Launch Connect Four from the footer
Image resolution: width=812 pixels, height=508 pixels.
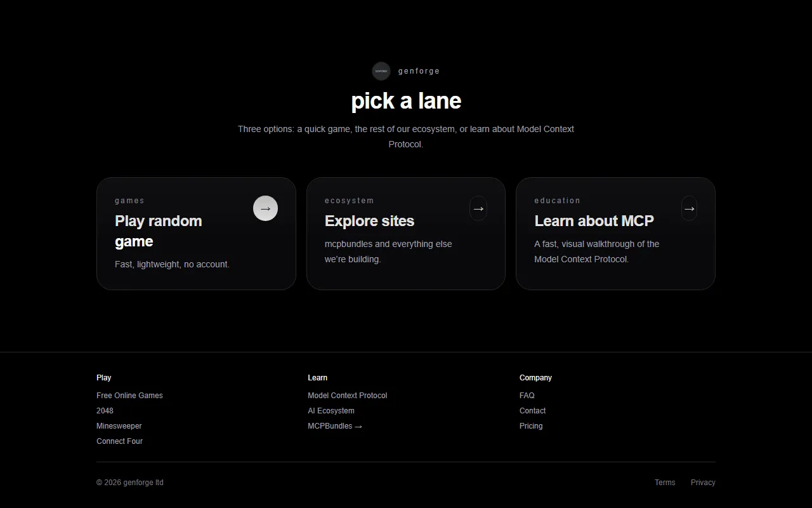pyautogui.click(x=119, y=441)
